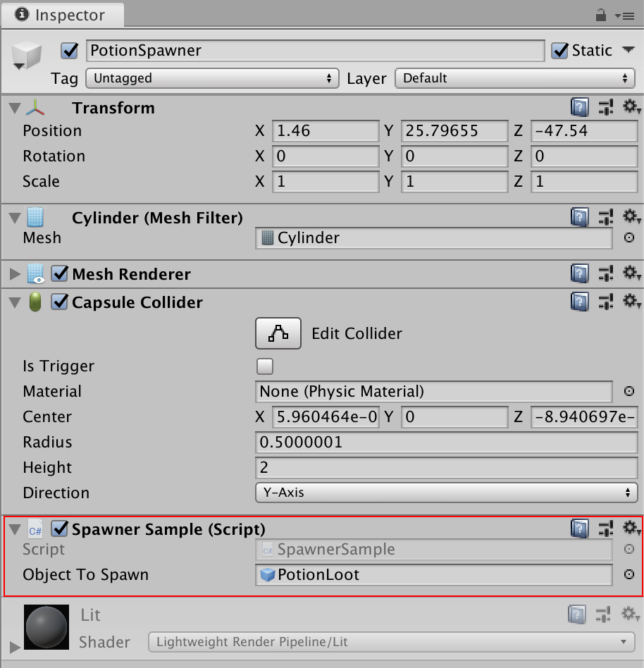Uncheck the Static checkbox
Image resolution: width=644 pixels, height=668 pixels.
click(560, 51)
